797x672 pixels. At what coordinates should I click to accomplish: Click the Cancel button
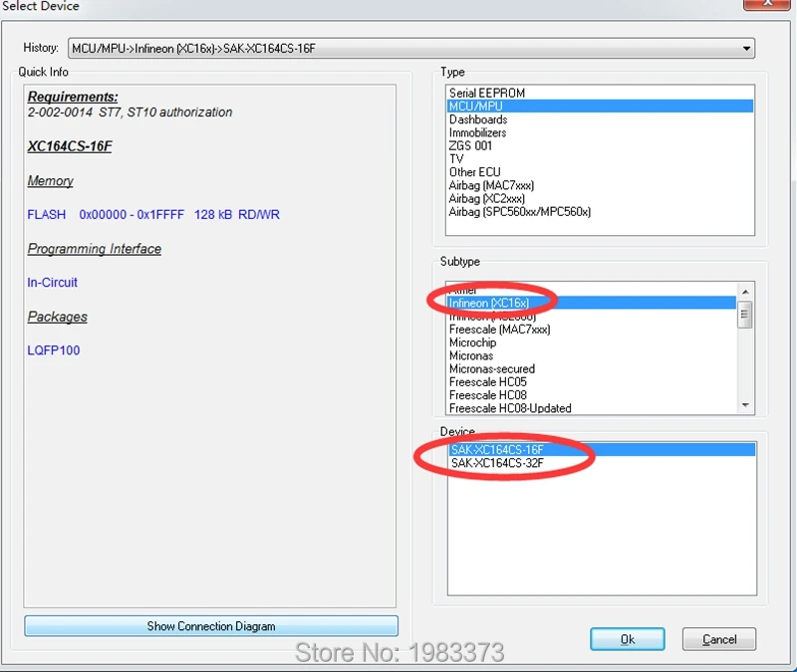coord(719,639)
